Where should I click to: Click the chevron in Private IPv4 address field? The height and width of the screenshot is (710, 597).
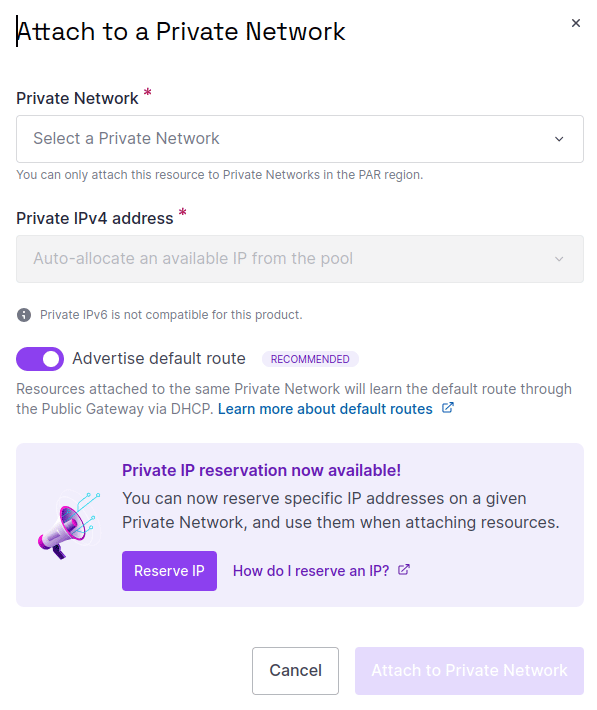tap(559, 259)
